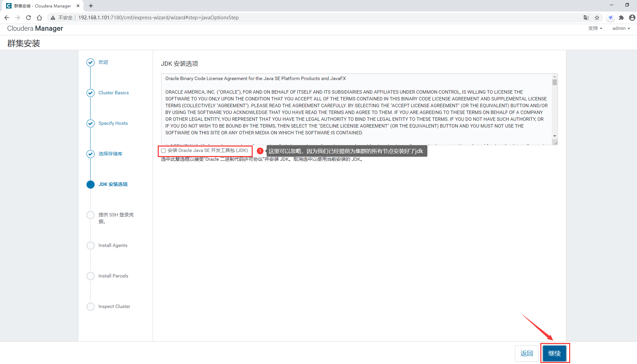Click the not-secure warning triangle icon
This screenshot has height=364, width=637.
point(53,18)
